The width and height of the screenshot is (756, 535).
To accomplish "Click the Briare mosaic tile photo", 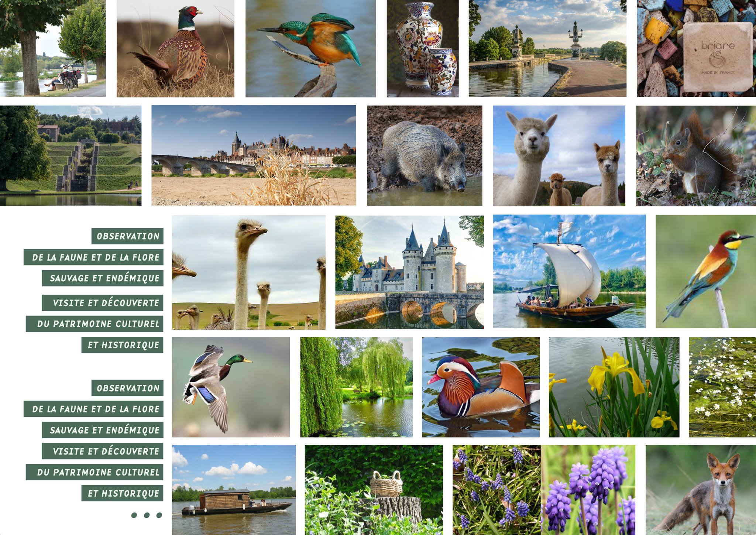I will coord(696,48).
